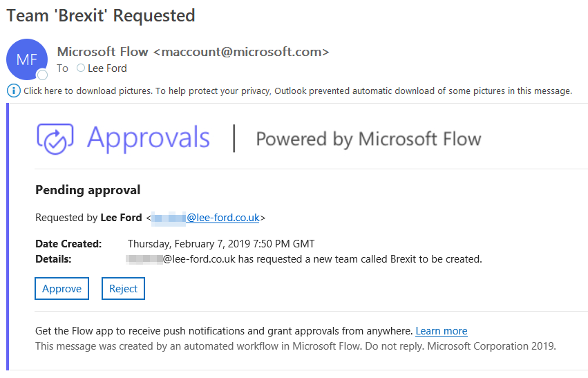Click the MF sender avatar
Viewport: 588px width, 378px height.
(27, 59)
